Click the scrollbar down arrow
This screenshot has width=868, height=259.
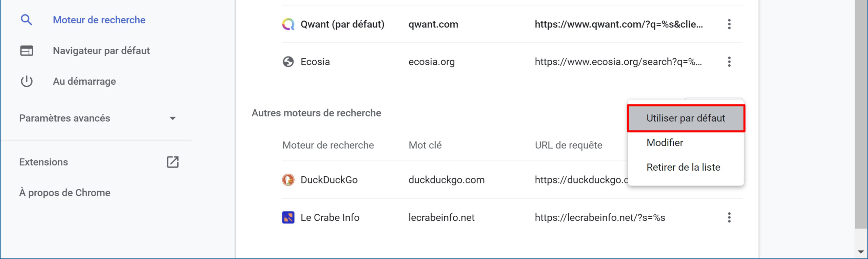click(x=861, y=252)
